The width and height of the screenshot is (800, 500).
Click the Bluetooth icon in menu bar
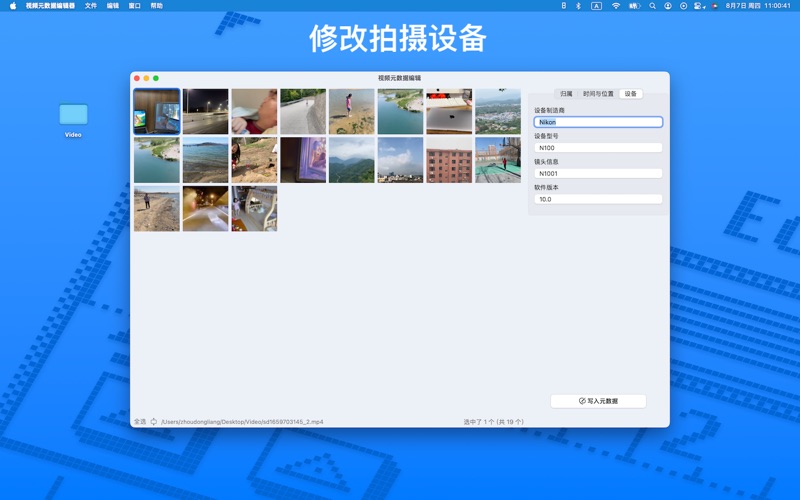click(578, 5)
